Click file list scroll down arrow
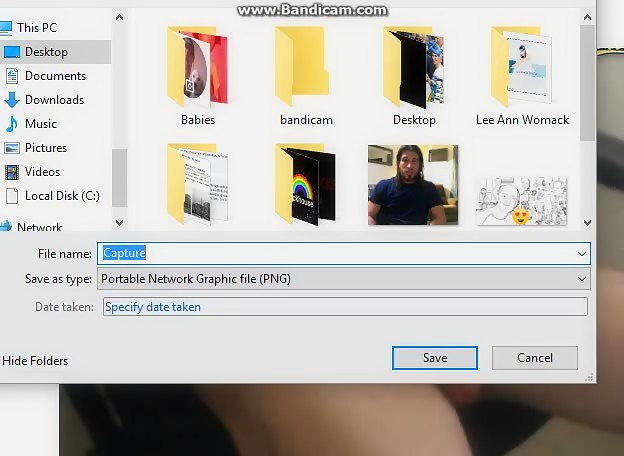The width and height of the screenshot is (624, 456). click(587, 223)
